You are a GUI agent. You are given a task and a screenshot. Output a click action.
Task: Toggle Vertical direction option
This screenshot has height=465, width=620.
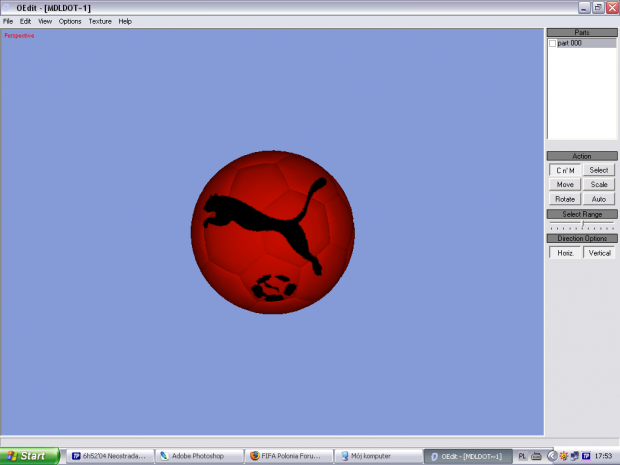click(x=599, y=253)
